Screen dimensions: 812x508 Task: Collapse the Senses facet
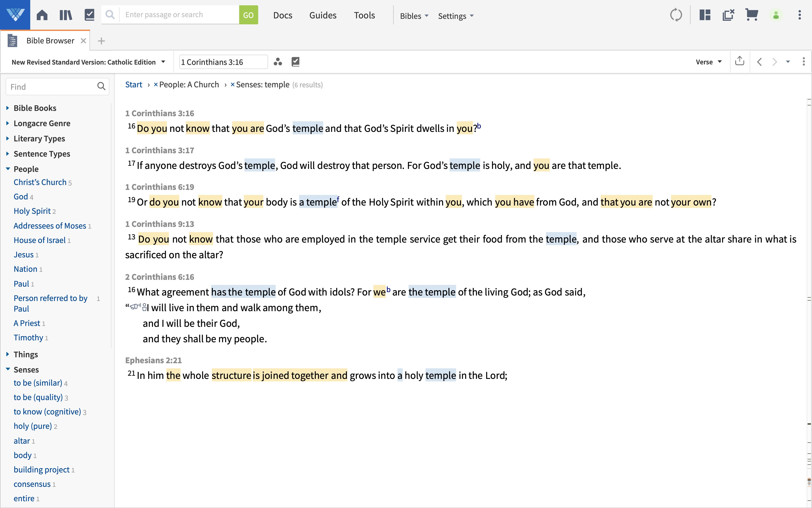[x=8, y=369]
